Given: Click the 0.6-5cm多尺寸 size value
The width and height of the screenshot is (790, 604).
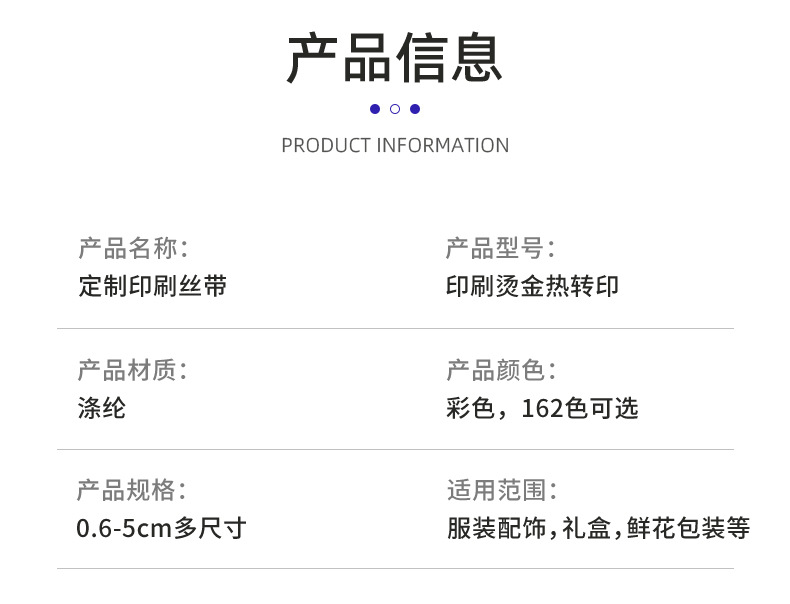Looking at the screenshot, I should 161,527.
